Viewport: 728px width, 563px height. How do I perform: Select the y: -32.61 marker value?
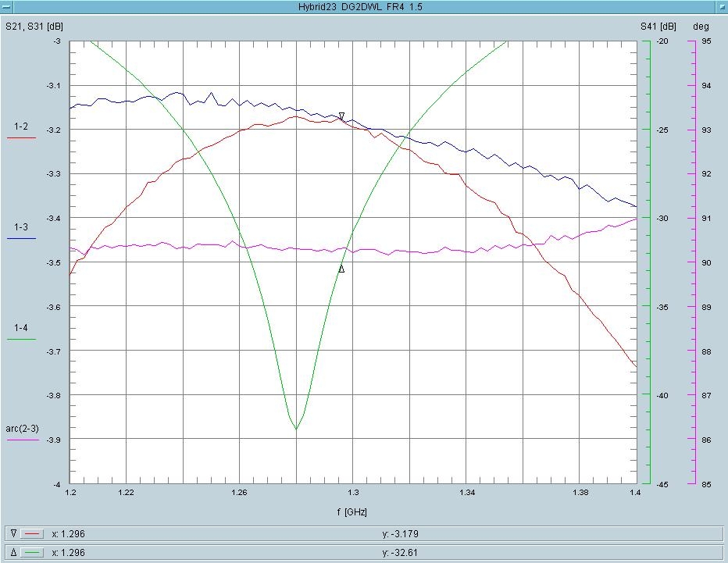[400, 552]
